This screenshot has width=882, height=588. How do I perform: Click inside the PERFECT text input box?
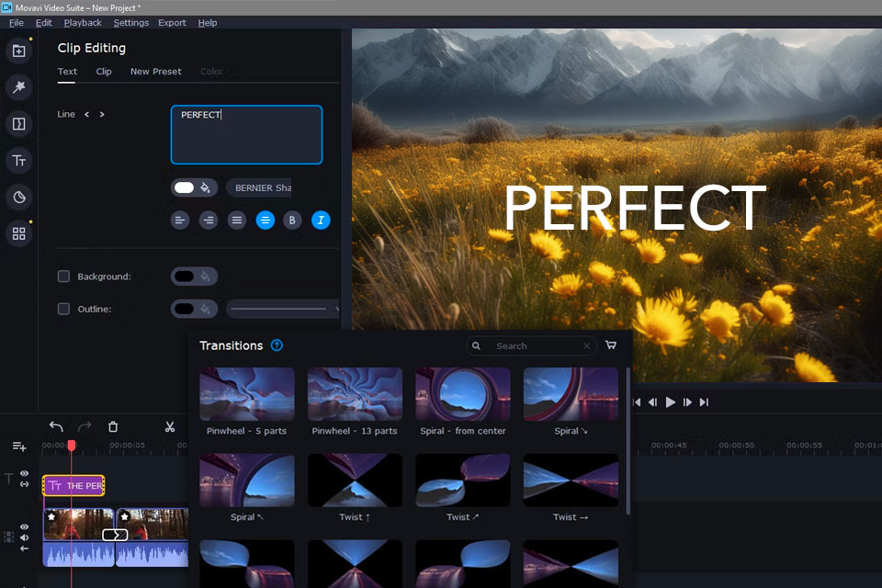pos(246,134)
